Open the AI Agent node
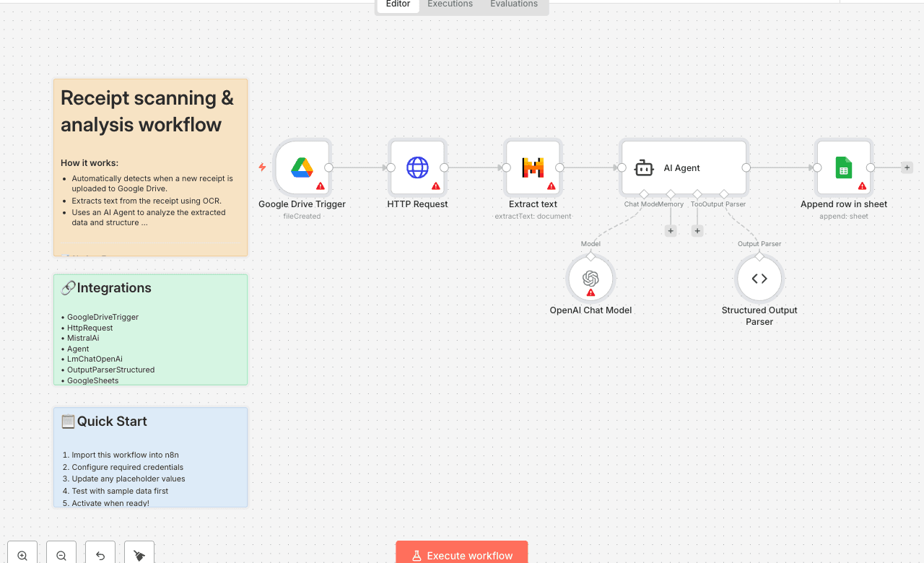This screenshot has height=563, width=924. click(x=683, y=167)
